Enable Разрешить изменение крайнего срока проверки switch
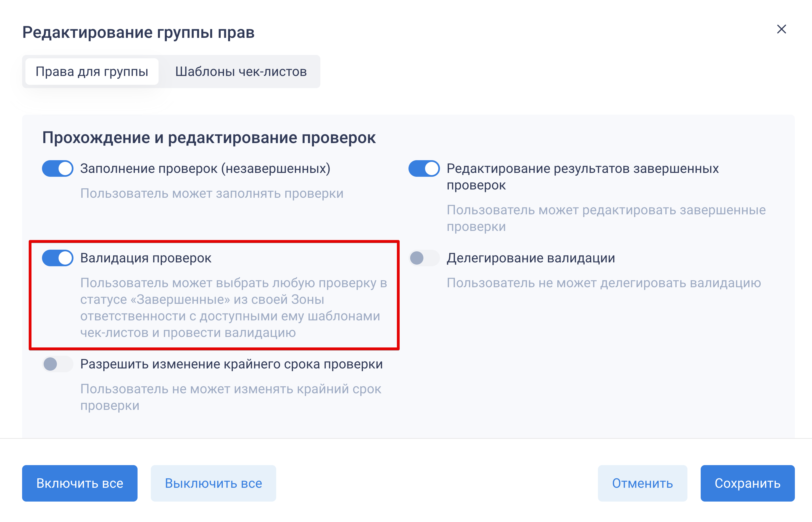The width and height of the screenshot is (812, 522). [x=58, y=364]
